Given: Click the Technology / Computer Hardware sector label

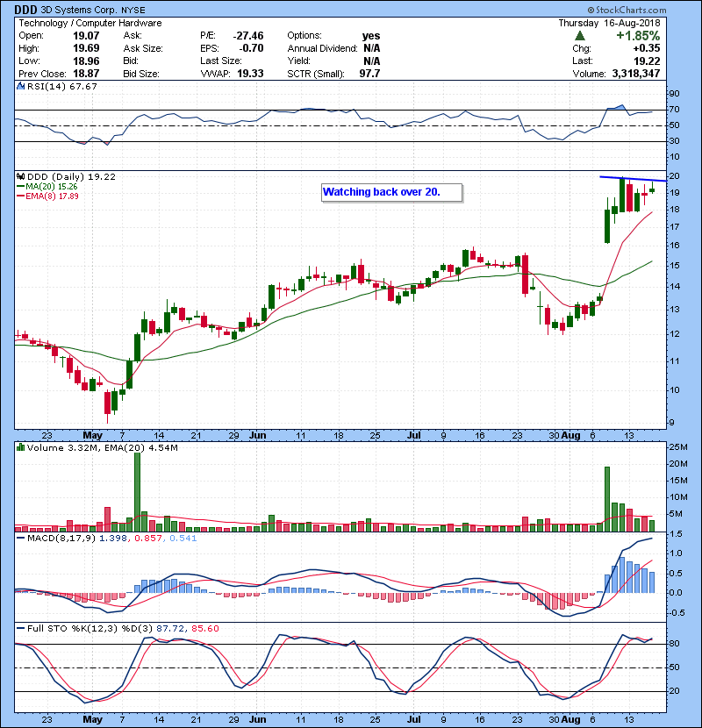Looking at the screenshot, I should click(x=85, y=23).
